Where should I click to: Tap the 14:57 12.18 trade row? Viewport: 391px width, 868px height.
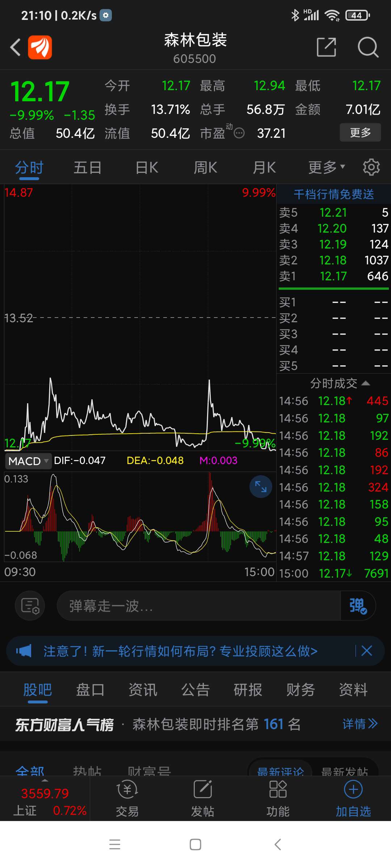tap(333, 556)
